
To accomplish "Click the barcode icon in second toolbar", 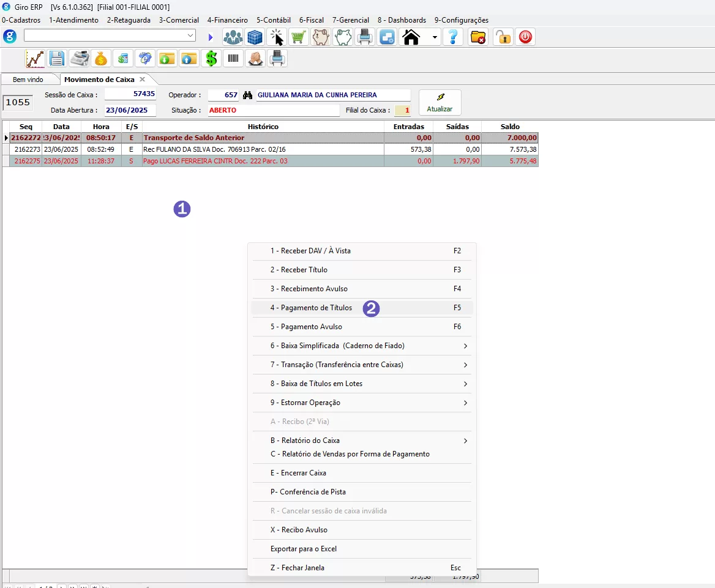I will coord(233,59).
